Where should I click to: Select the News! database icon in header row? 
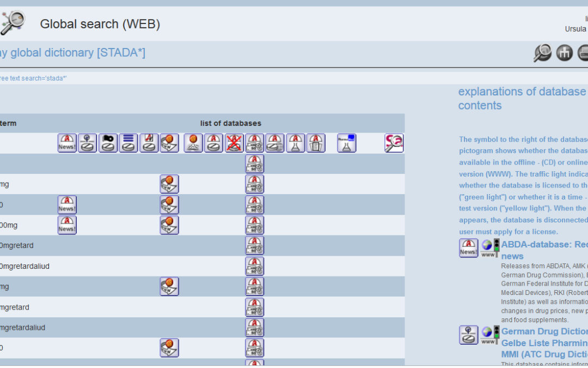pyautogui.click(x=67, y=143)
